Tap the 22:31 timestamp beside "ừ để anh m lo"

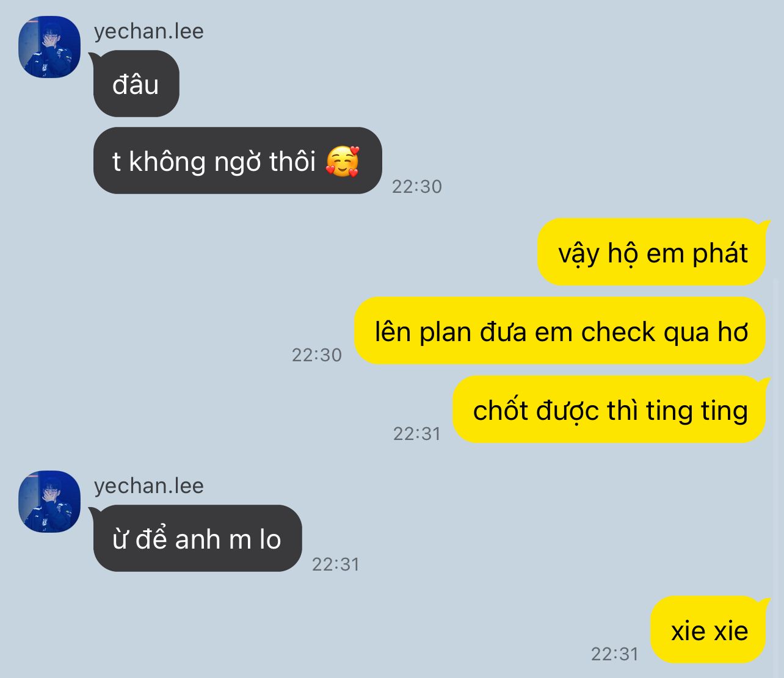pos(336,564)
